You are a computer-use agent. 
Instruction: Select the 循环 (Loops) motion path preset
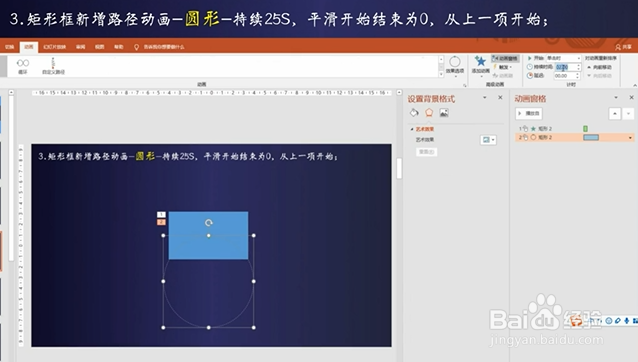point(23,66)
